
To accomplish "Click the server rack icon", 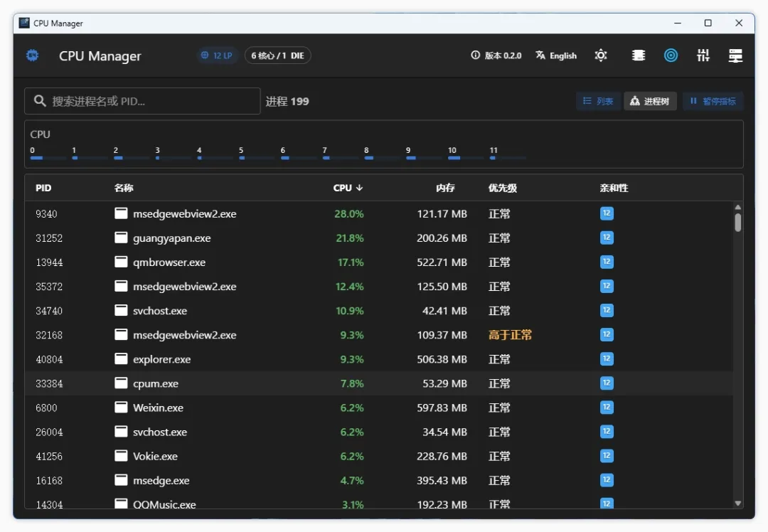I will pyautogui.click(x=735, y=55).
